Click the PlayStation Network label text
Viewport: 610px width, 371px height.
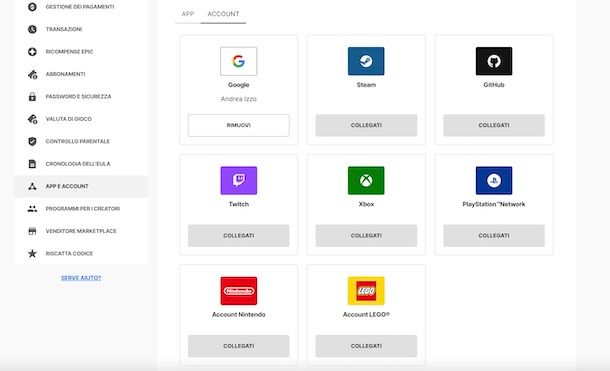494,204
